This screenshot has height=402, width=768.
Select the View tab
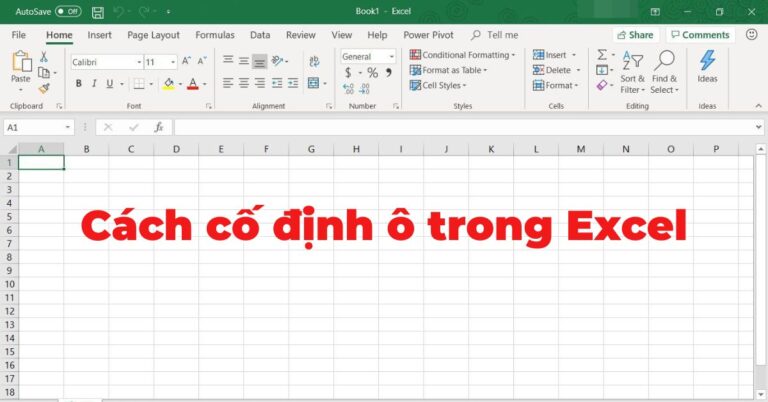pos(341,35)
